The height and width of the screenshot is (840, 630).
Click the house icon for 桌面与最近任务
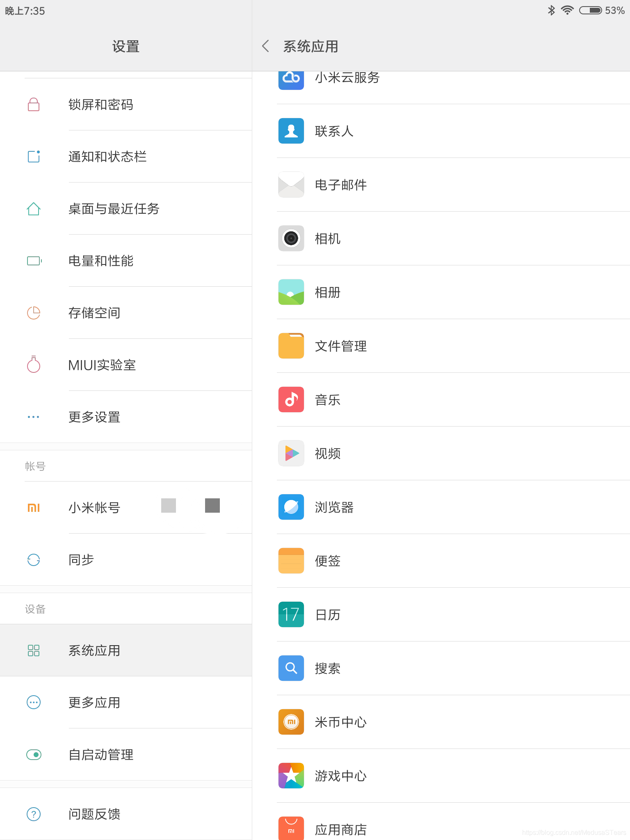pyautogui.click(x=34, y=209)
